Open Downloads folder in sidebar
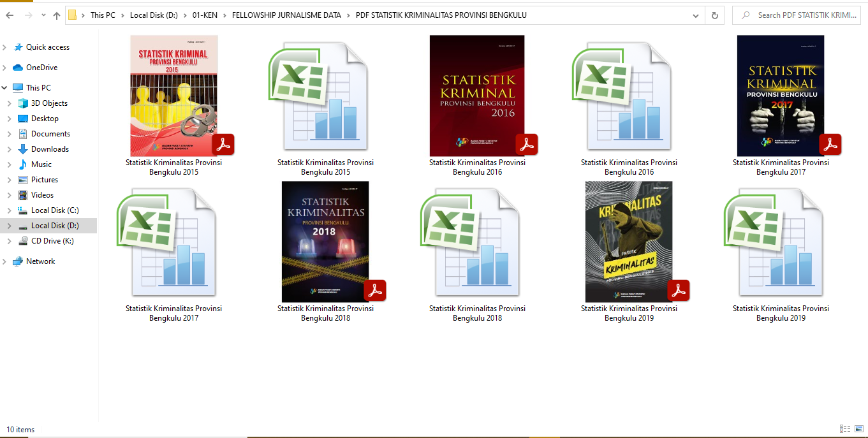This screenshot has height=438, width=868. (50, 149)
